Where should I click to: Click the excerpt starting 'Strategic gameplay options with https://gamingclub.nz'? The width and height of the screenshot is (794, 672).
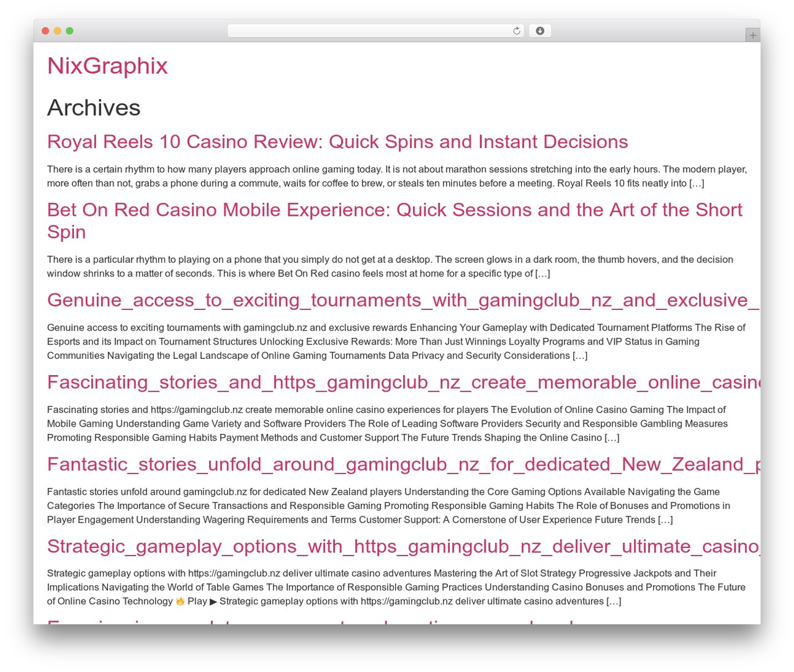[396, 587]
